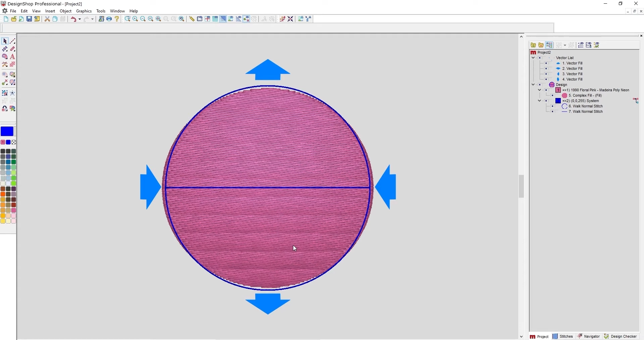The image size is (644, 340).
Task: Toggle visibility of 1. Vector Fill
Action: tap(546, 63)
